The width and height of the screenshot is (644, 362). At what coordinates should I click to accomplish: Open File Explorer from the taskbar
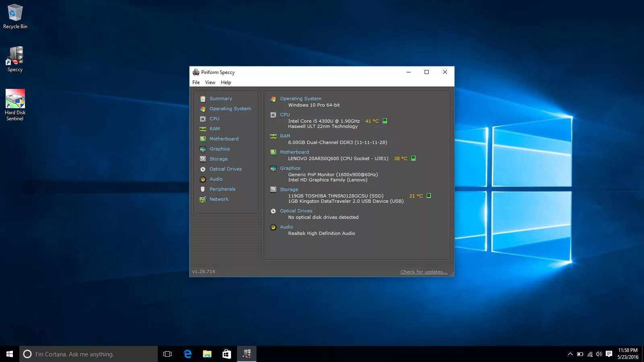[x=207, y=354]
